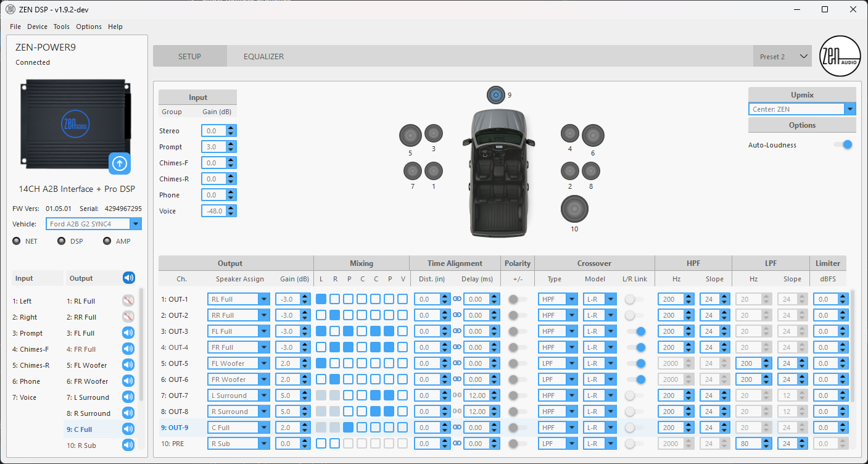Select speaker 5 in the vehicle diagram

411,135
